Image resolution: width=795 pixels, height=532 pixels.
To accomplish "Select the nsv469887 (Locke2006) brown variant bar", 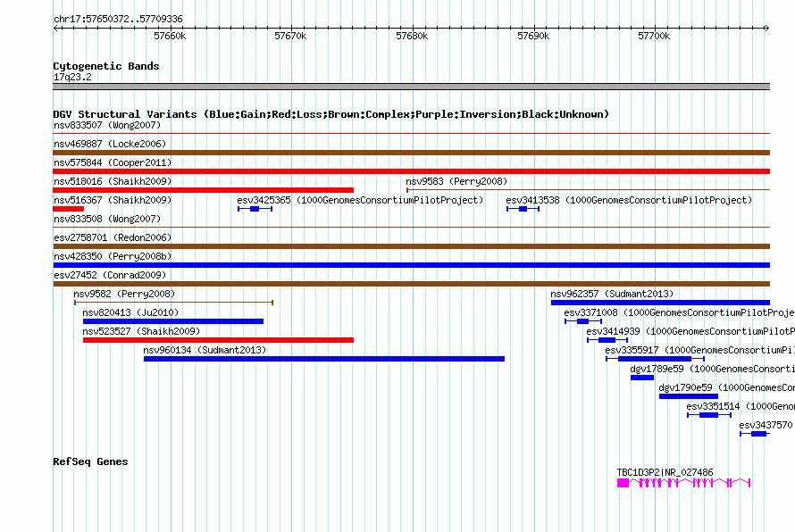I will tap(411, 153).
